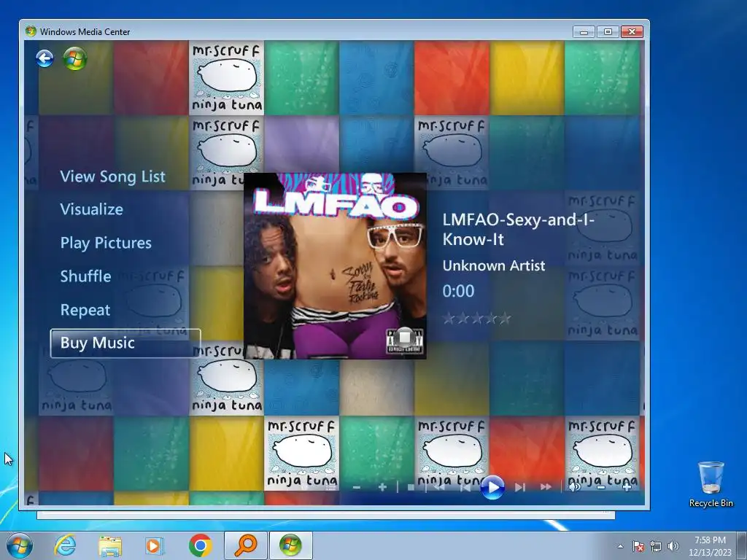Click song title LMFAO-Sexy-and-I-Know-It
Screen dimensions: 747x560
pyautogui.click(x=519, y=229)
